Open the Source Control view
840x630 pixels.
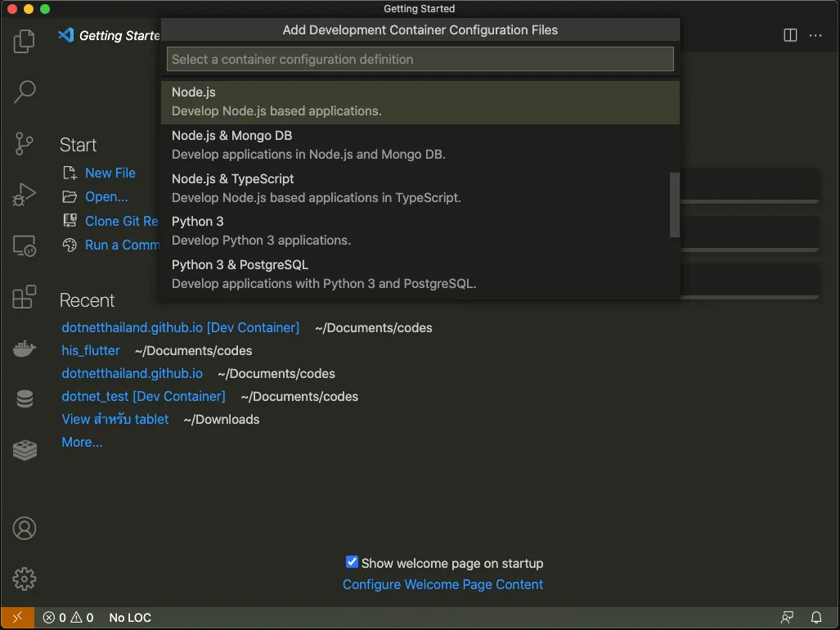click(24, 143)
